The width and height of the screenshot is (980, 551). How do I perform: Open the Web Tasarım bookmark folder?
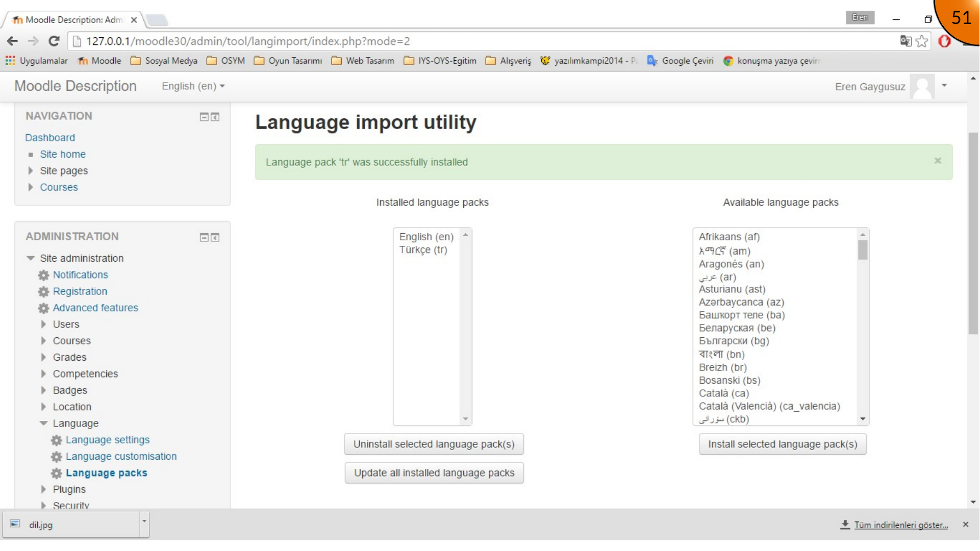(x=363, y=61)
